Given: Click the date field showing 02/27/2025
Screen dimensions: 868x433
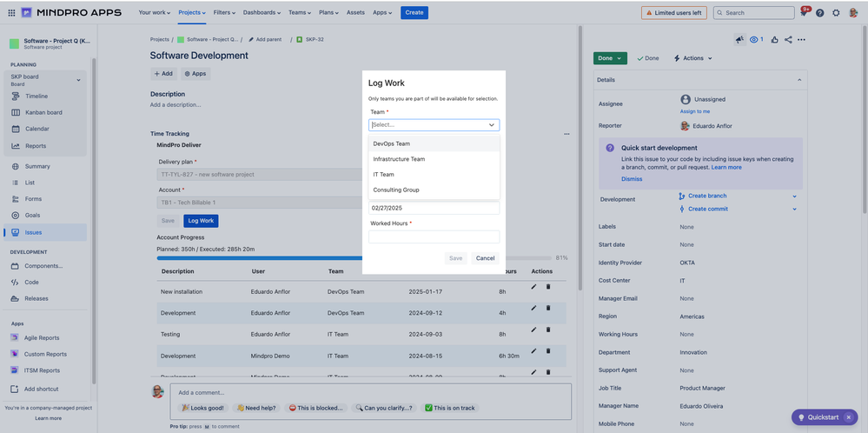Looking at the screenshot, I should [x=434, y=208].
